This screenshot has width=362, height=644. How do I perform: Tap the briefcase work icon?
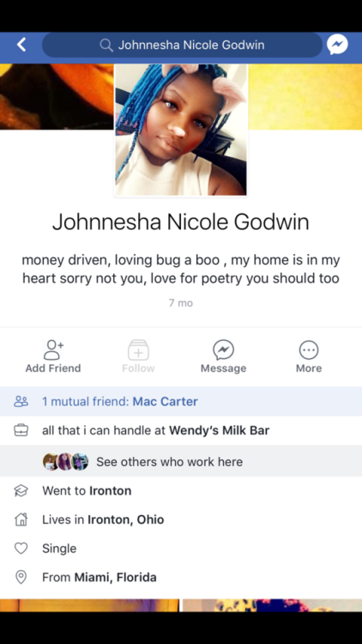click(x=21, y=430)
